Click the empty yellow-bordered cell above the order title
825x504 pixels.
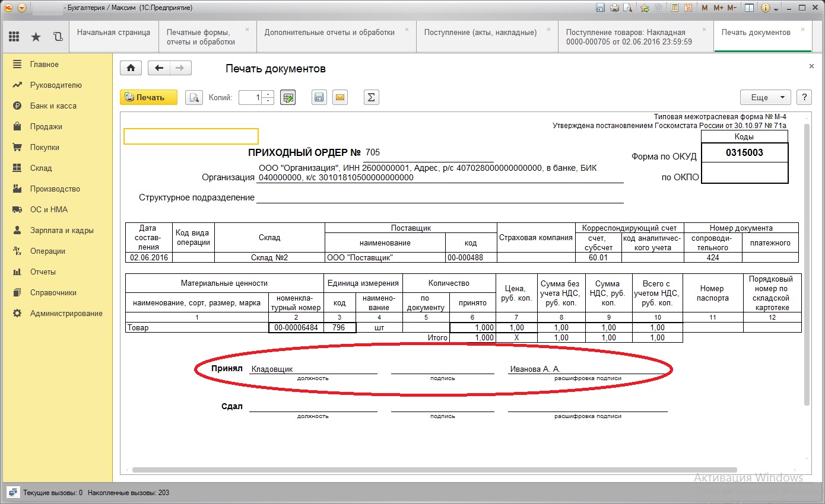tap(191, 136)
